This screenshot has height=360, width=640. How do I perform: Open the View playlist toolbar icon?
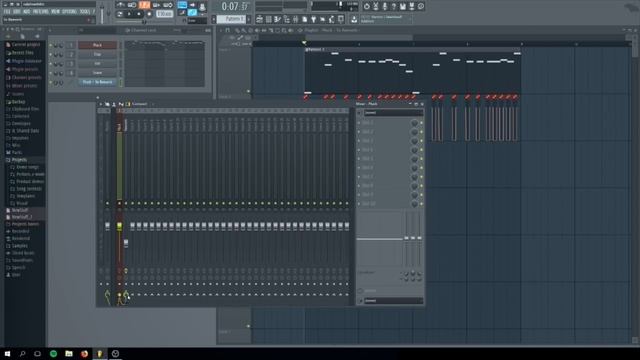(x=260, y=19)
